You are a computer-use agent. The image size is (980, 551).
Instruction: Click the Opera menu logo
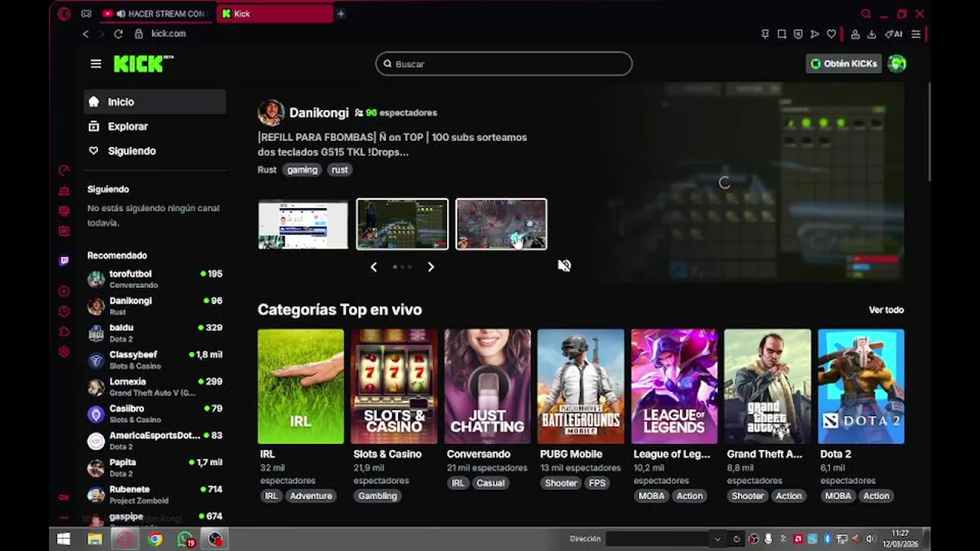pos(64,14)
